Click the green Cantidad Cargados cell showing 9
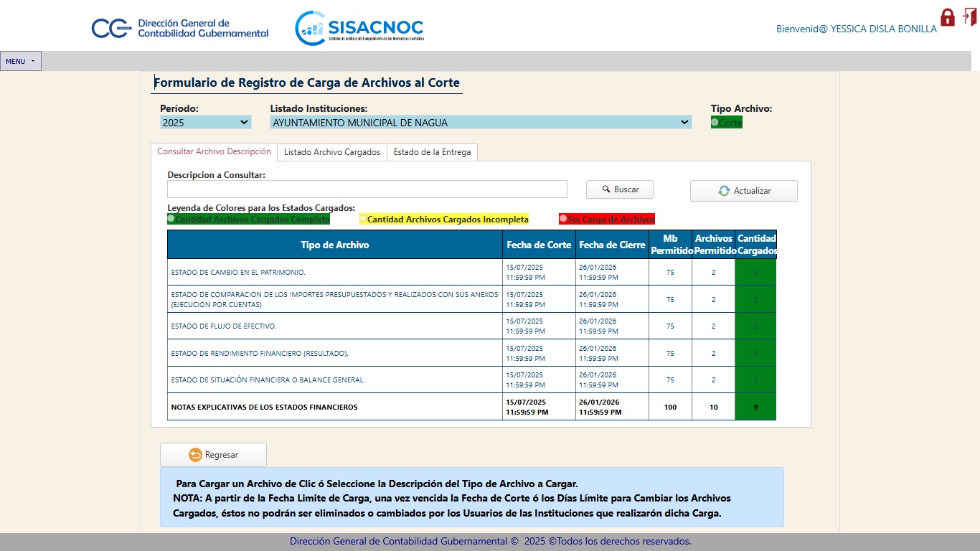Screen dimensions: 980x551 click(755, 407)
